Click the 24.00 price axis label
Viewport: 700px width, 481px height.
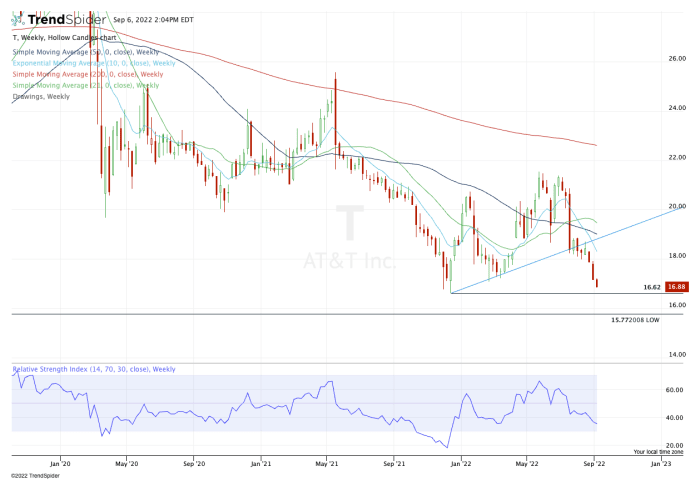point(677,108)
